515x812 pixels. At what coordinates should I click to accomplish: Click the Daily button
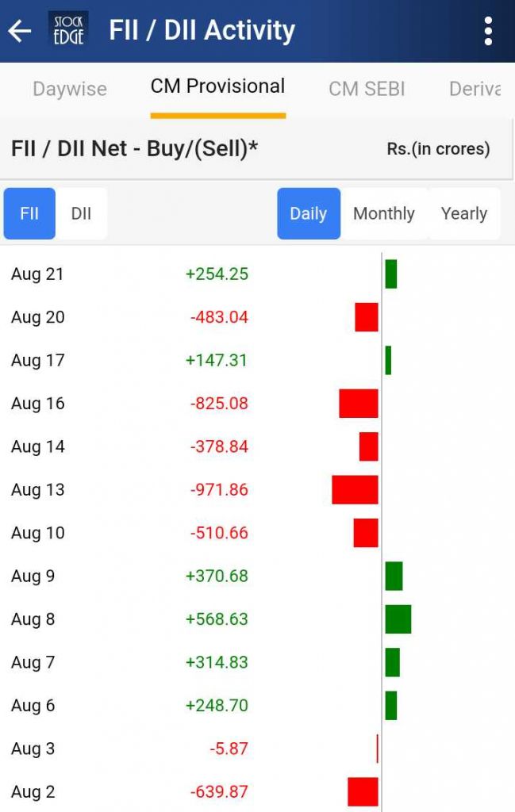click(x=309, y=213)
